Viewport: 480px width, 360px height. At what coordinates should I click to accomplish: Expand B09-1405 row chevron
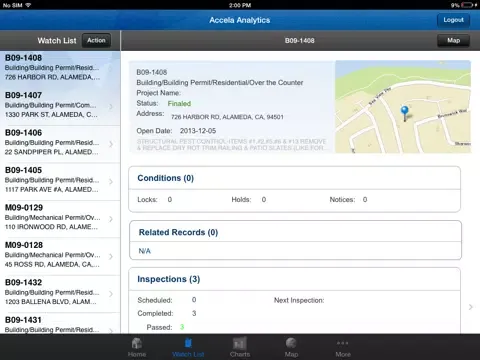[111, 181]
